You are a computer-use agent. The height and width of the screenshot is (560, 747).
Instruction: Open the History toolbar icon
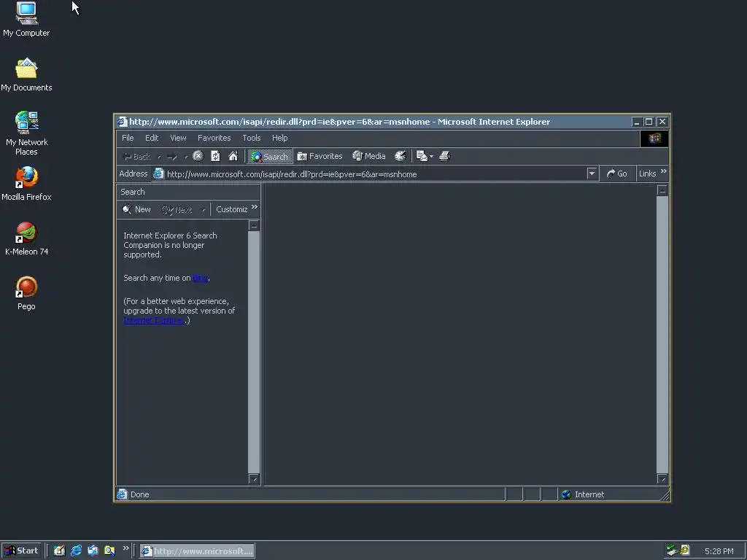(400, 156)
